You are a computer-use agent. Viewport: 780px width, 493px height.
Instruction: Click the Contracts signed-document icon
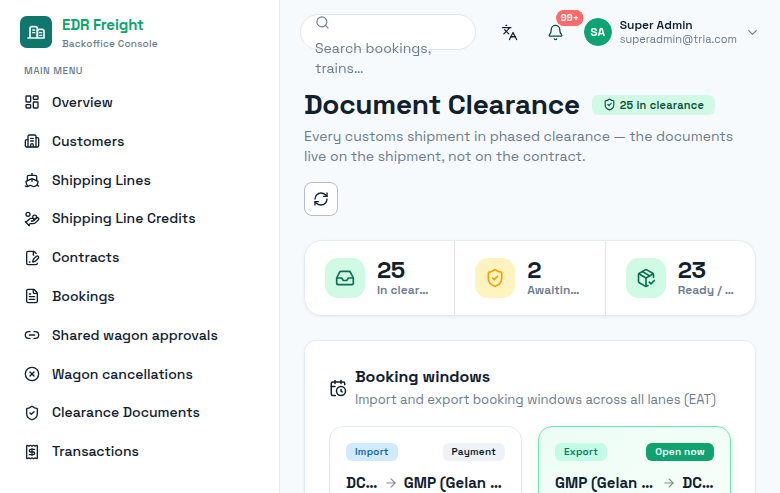pos(32,257)
